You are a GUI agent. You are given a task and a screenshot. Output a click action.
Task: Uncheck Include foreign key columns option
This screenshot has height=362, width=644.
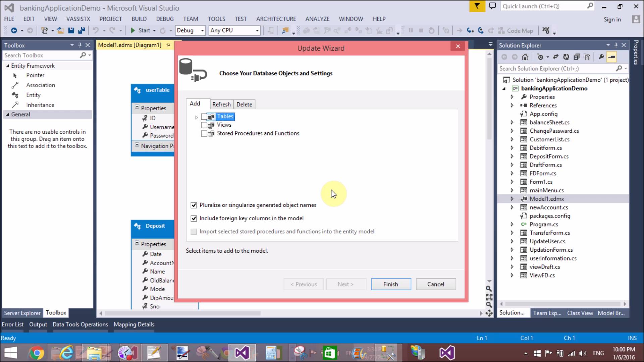click(x=194, y=219)
